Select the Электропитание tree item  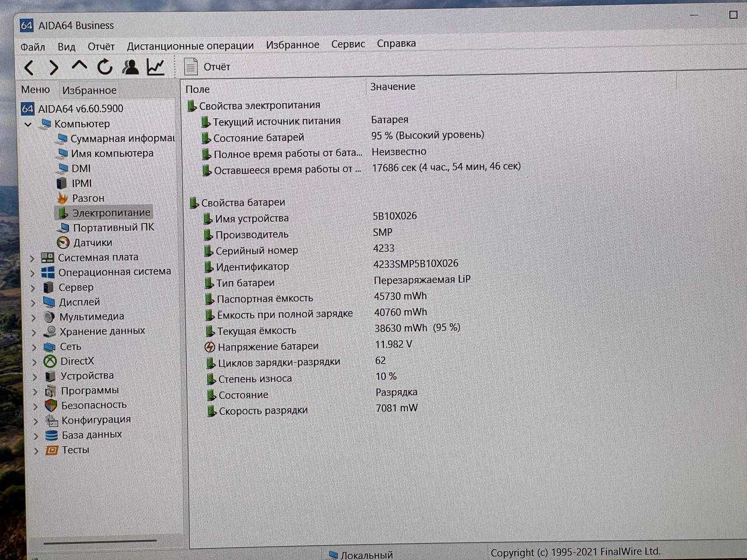click(x=104, y=213)
